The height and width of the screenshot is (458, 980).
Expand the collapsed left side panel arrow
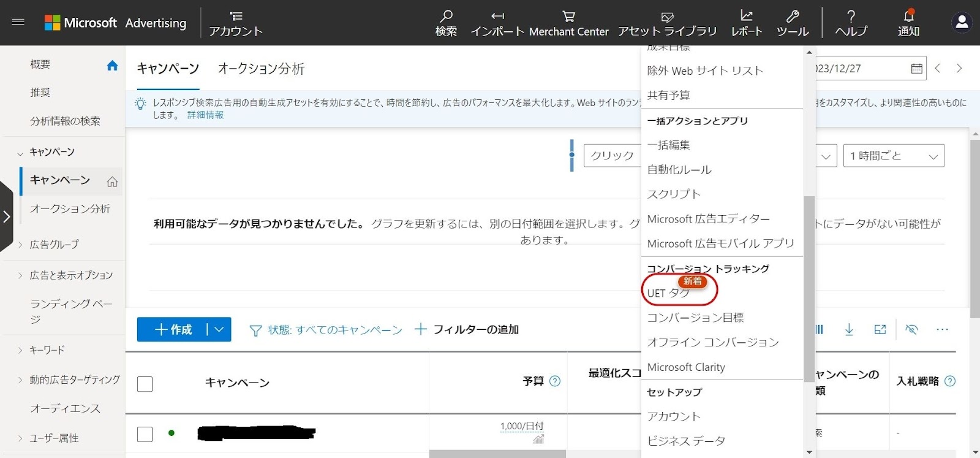coord(6,216)
